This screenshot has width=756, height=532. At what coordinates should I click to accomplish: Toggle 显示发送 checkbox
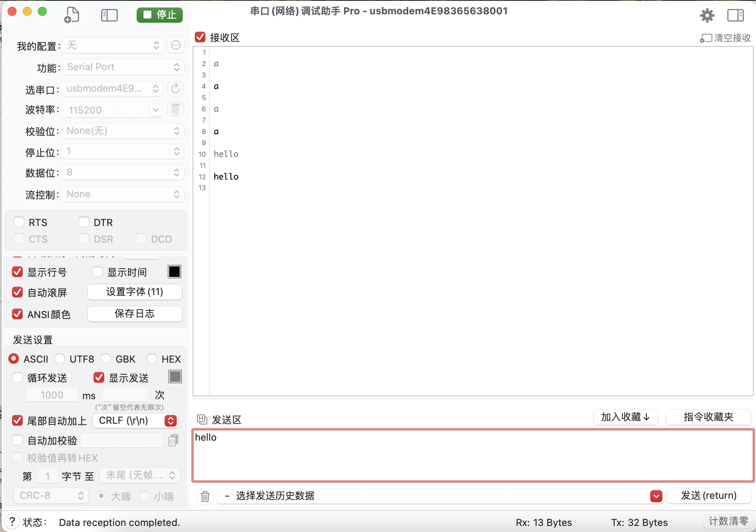point(99,377)
